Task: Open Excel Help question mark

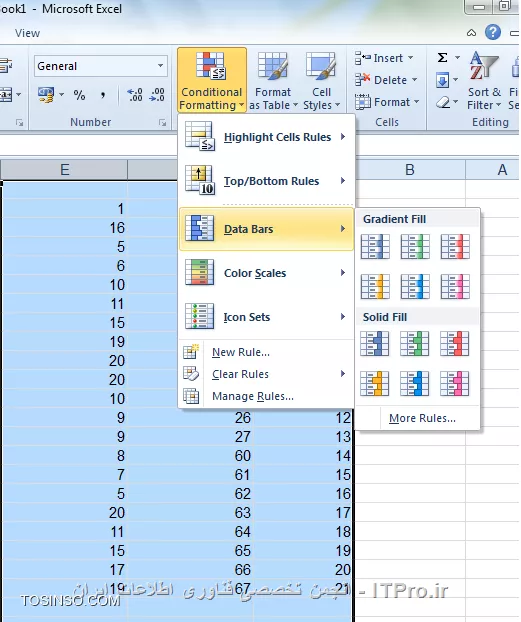Action: pyautogui.click(x=492, y=33)
